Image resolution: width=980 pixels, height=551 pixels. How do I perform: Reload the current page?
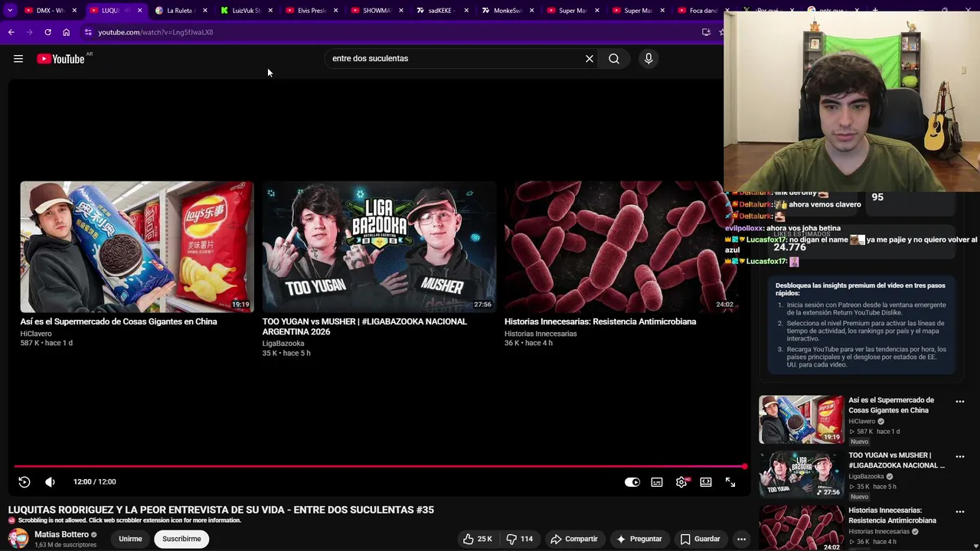click(x=47, y=32)
